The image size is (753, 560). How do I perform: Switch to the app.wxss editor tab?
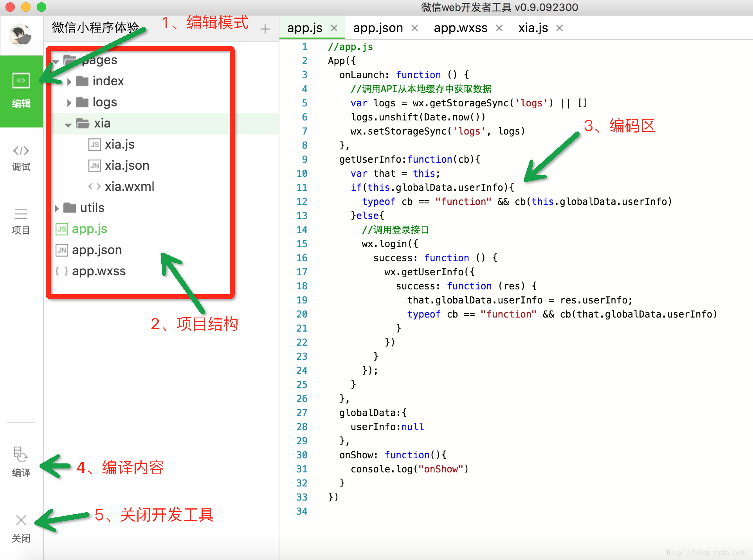[461, 28]
